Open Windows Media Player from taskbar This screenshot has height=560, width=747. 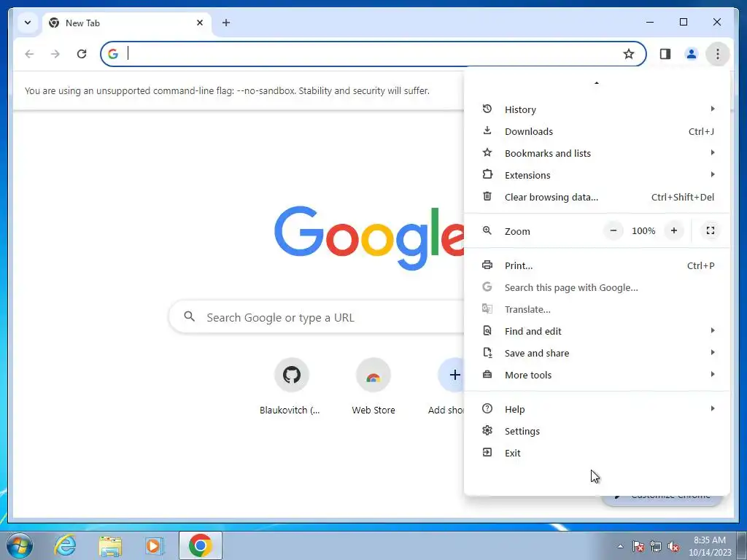154,545
